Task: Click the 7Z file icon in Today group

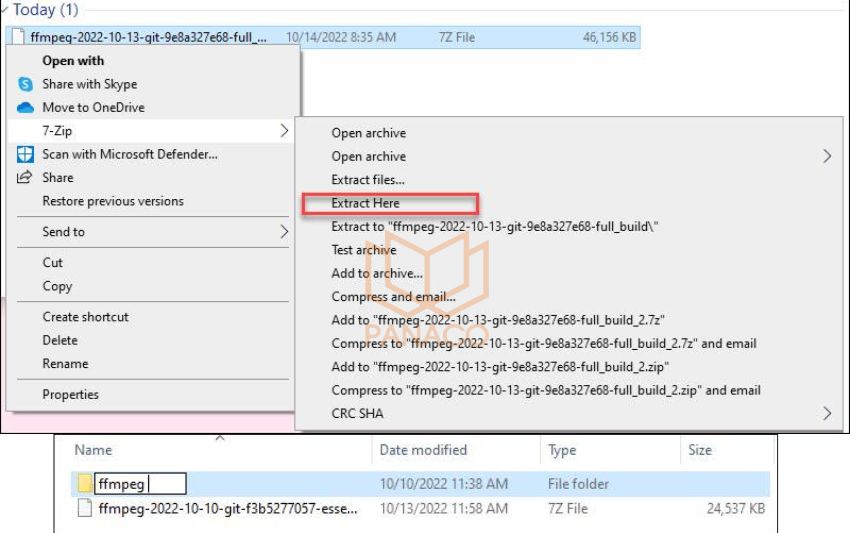Action: pos(18,37)
